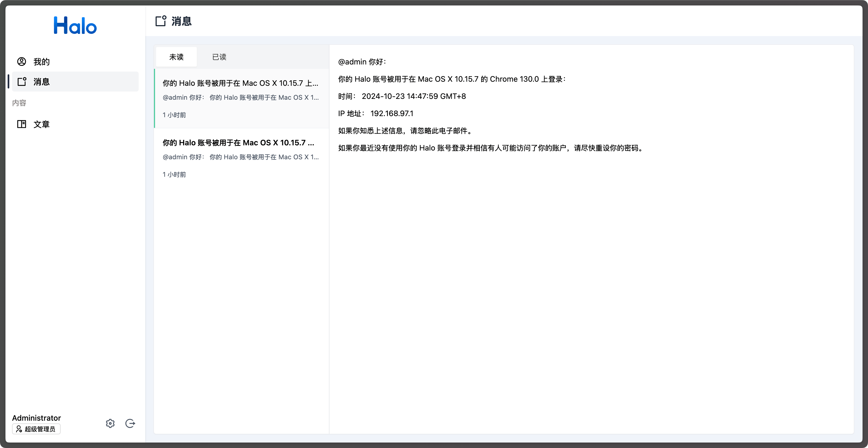Switch to the 未读 tab
Image resolution: width=868 pixels, height=448 pixels.
176,57
